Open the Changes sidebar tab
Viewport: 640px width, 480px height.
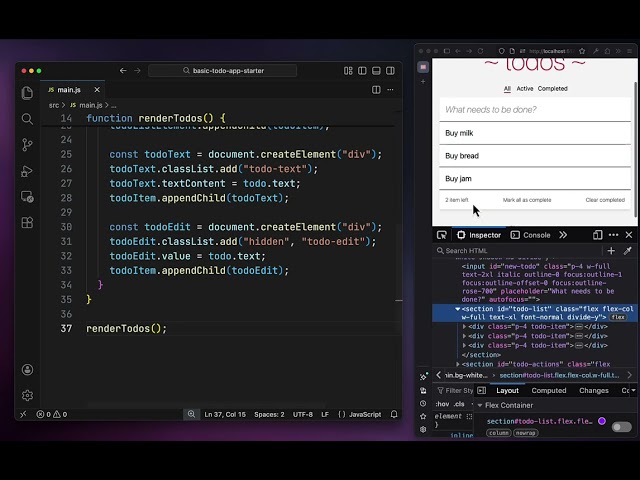pos(593,391)
